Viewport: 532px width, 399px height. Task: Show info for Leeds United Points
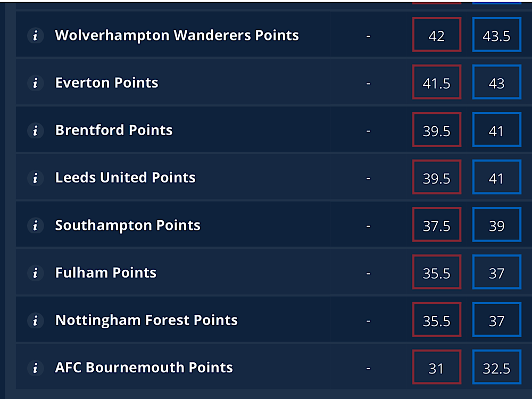pos(35,178)
